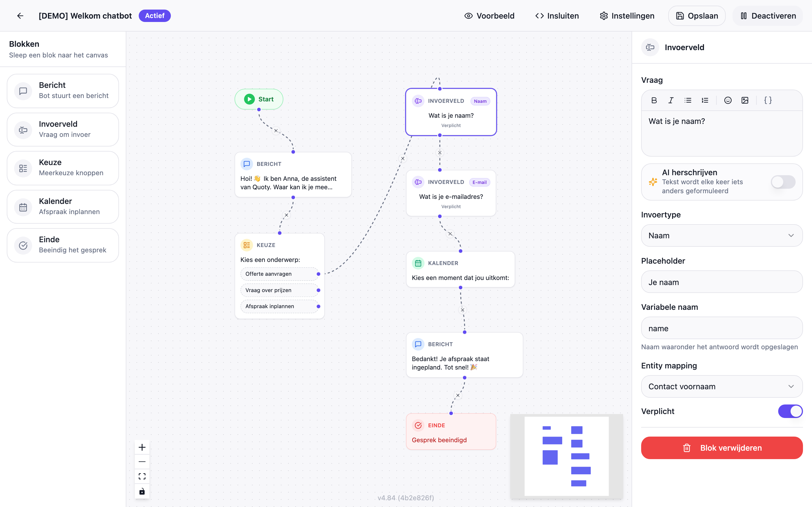Click the Placeholder field showing Je naam
812x507 pixels.
coord(721,282)
